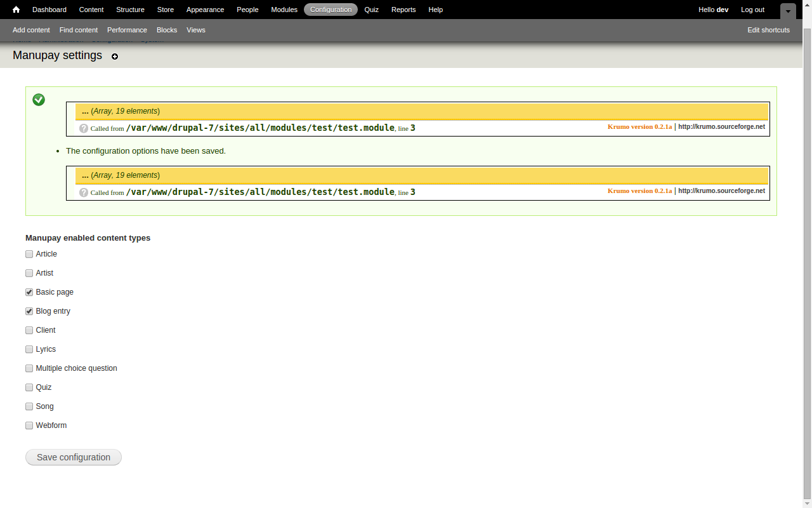Screen dimensions: 812x508
Task: Click the Manupay settings page title
Action: pos(57,55)
